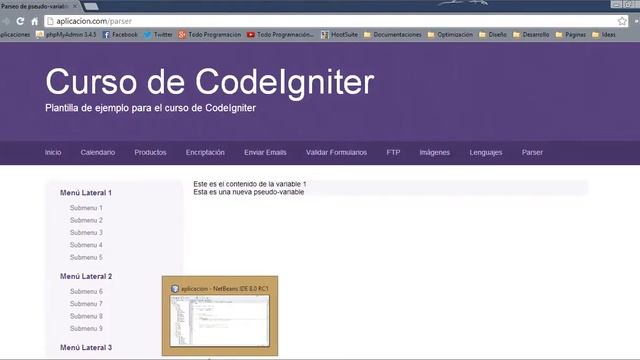Click text 'Esta es una nueva pseudo-variable'
This screenshot has height=360, width=640.
click(x=249, y=192)
